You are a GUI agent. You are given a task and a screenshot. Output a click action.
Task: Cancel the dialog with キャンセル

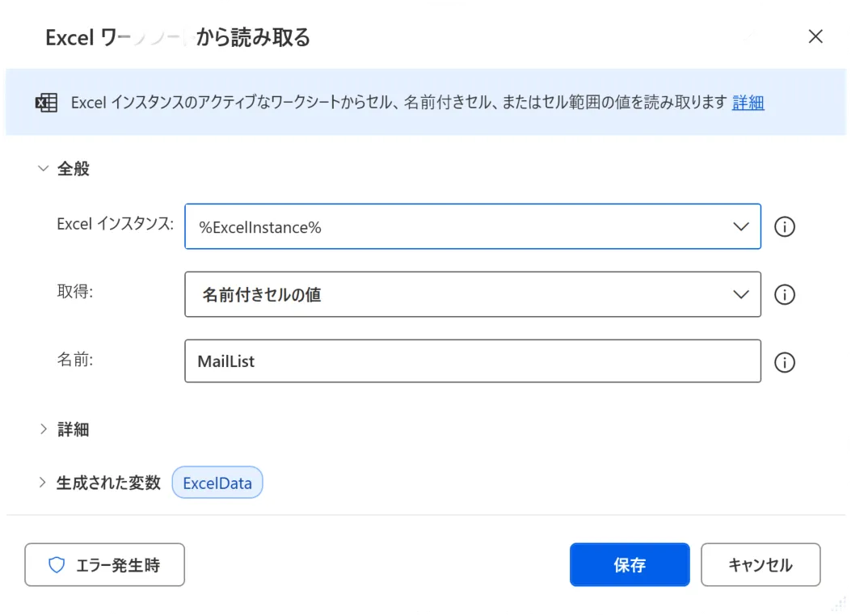coord(760,565)
